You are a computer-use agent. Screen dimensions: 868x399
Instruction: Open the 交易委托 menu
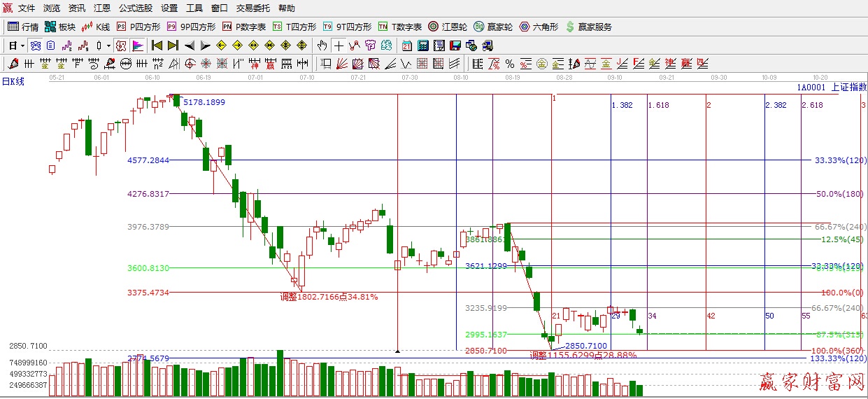coord(252,8)
